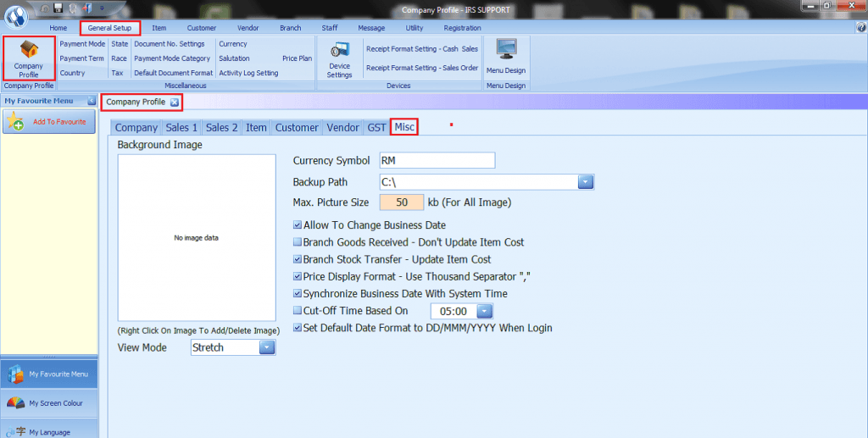Click the Max. Picture Size 50 field
The image size is (868, 438).
[402, 202]
